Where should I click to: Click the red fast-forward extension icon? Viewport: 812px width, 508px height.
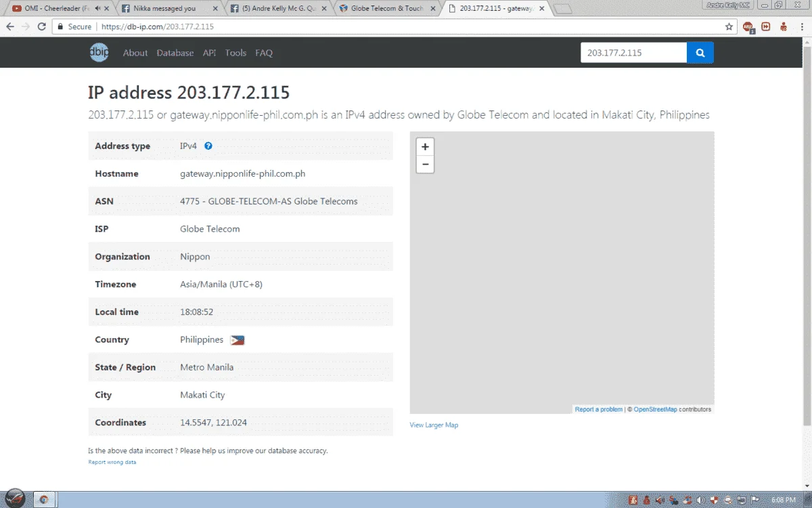(766, 27)
